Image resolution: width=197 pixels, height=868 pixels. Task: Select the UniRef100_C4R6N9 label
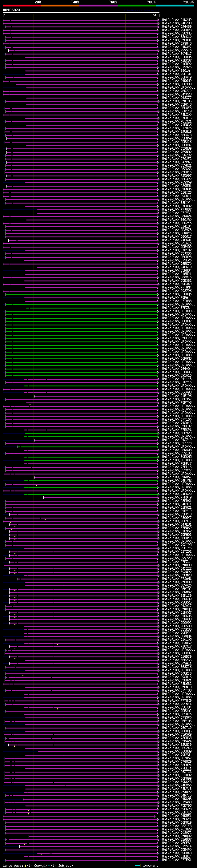click(x=177, y=81)
